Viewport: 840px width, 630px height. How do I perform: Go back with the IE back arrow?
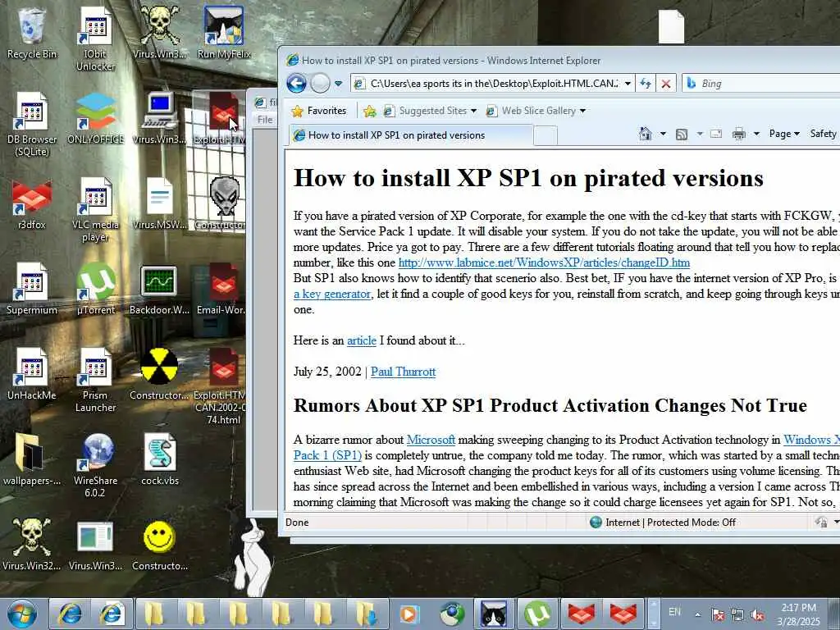tap(296, 84)
